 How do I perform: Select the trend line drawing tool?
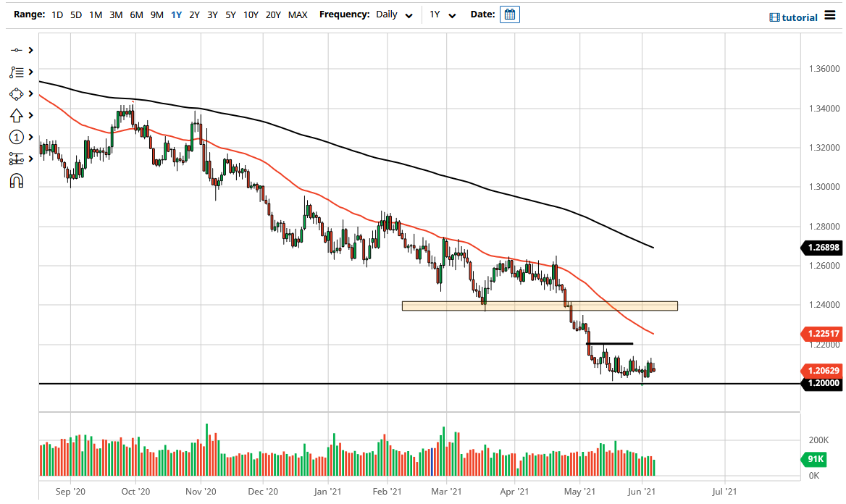point(16,50)
